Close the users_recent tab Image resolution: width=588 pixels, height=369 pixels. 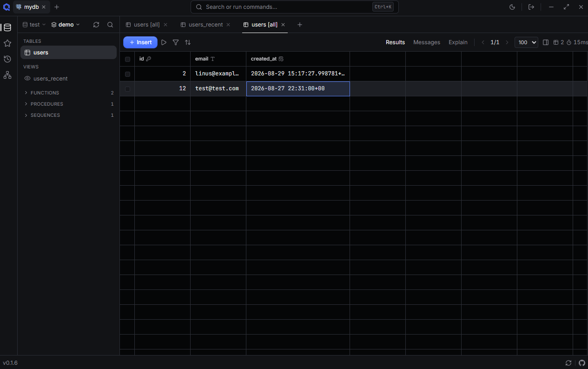tap(229, 25)
